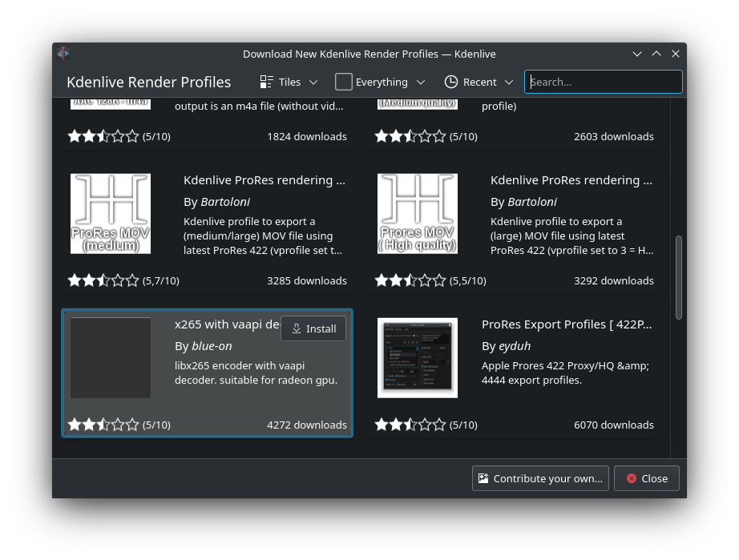Click the 3285 downloads text
739x560 pixels.
[x=307, y=280]
